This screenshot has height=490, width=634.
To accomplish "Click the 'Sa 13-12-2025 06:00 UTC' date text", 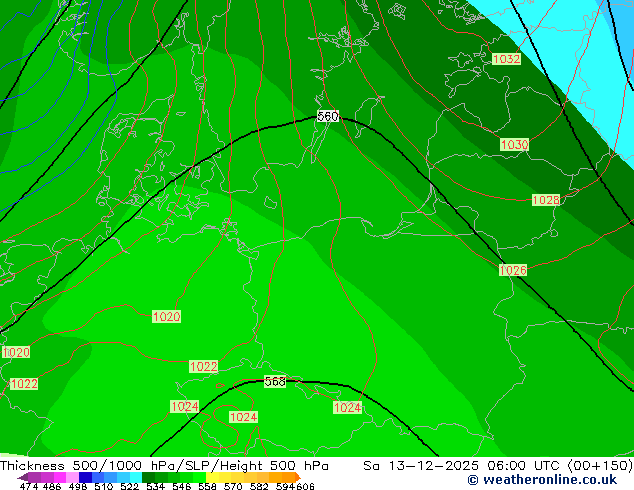I will pos(463,466).
